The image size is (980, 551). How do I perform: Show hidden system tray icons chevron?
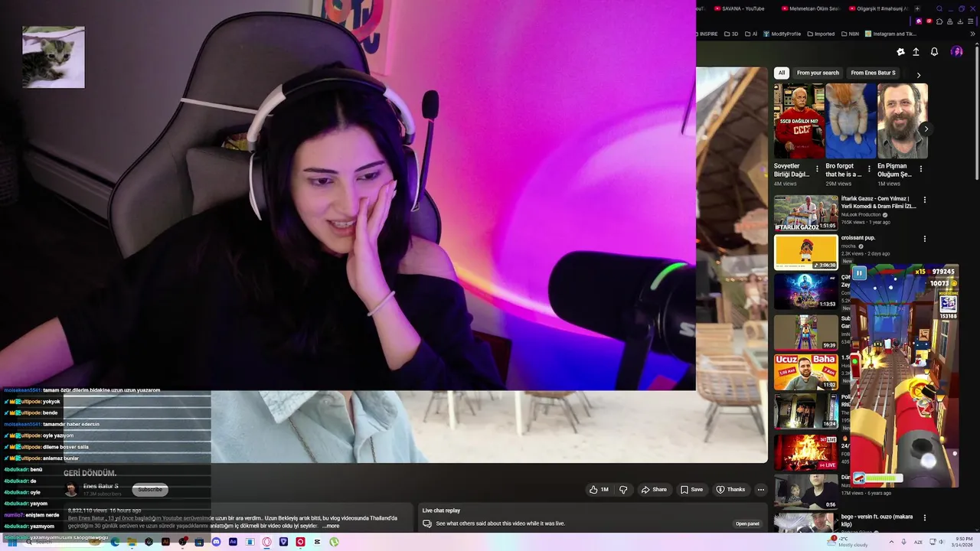click(891, 542)
